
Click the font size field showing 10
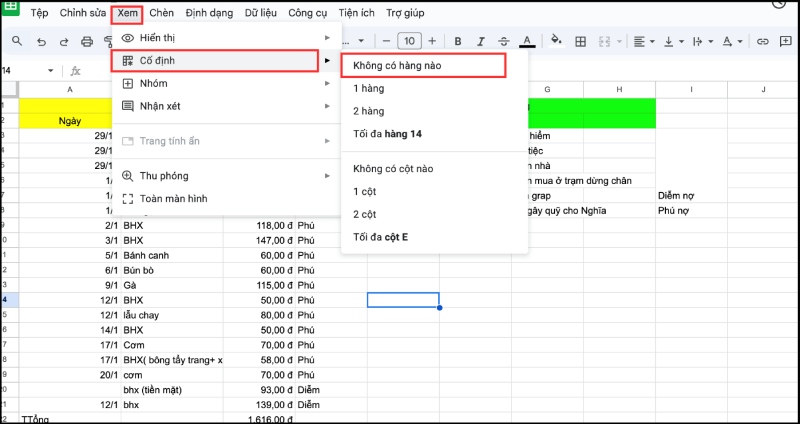click(x=409, y=41)
